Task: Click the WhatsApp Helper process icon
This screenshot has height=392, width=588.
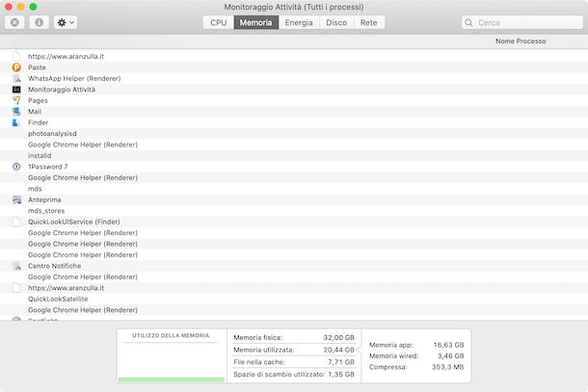Action: point(16,78)
